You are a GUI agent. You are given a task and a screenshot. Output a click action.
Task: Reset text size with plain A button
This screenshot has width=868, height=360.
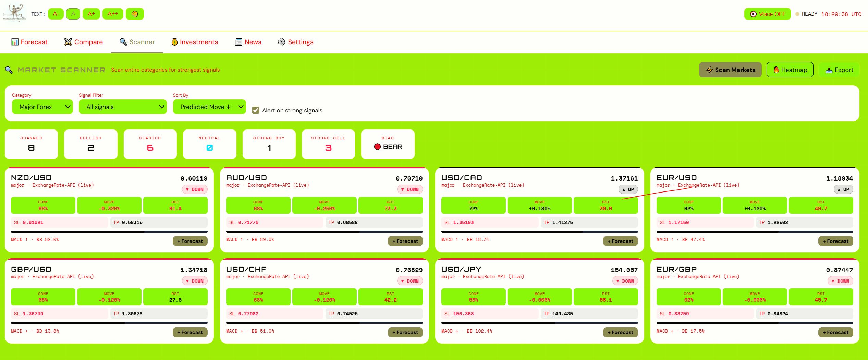[x=73, y=14]
